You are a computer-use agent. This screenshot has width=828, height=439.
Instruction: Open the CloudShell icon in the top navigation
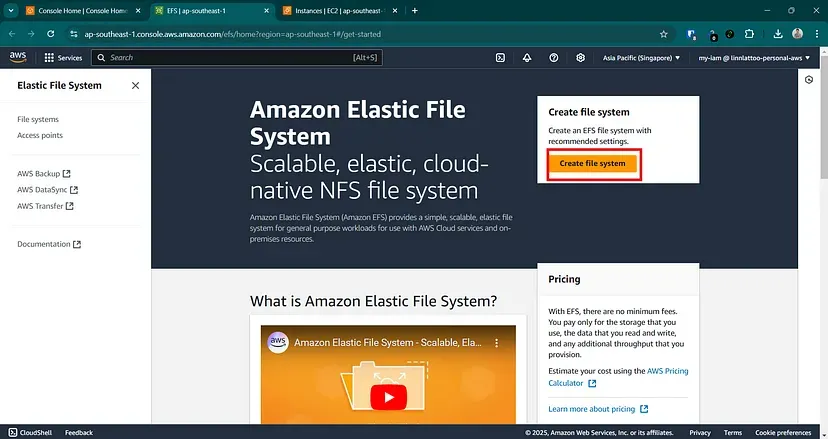tap(500, 58)
